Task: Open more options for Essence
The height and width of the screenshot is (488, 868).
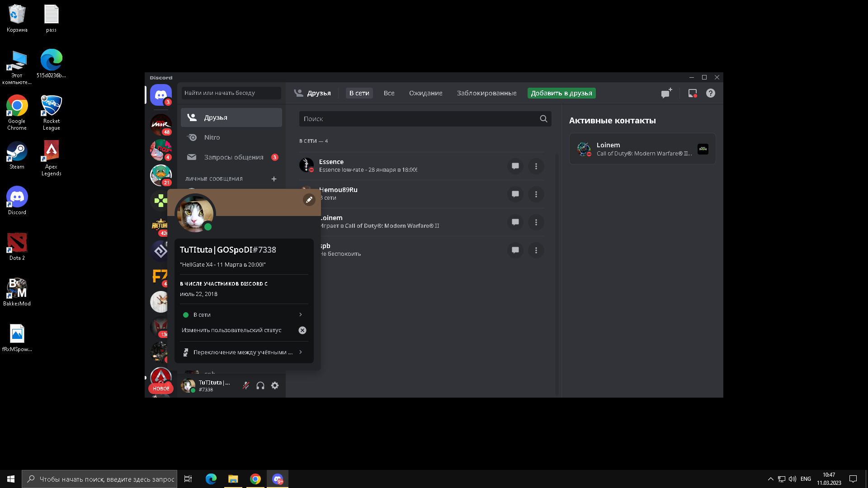Action: [x=536, y=166]
